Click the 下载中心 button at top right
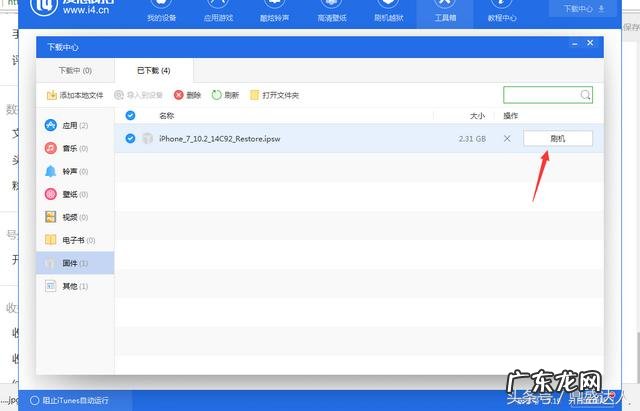 583,9
